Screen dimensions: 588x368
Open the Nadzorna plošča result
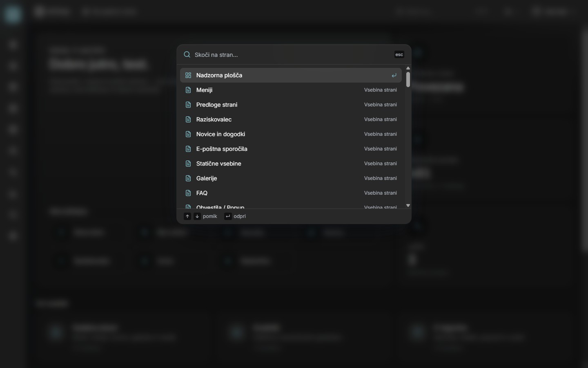click(x=291, y=75)
